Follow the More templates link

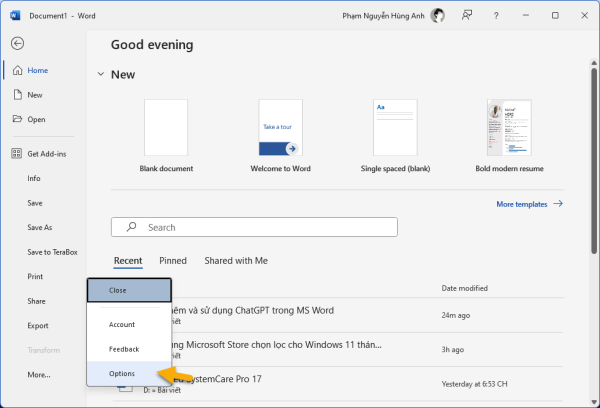[x=522, y=204]
